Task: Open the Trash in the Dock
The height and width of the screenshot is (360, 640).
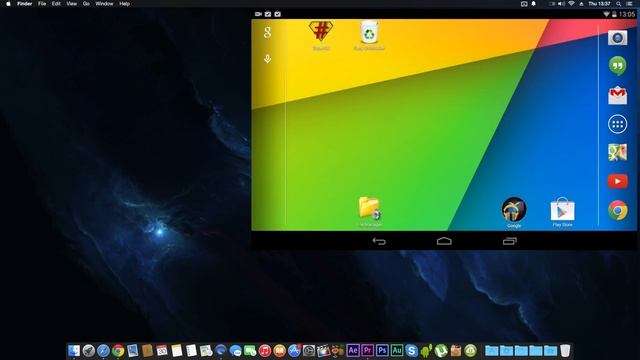Action: pos(565,350)
